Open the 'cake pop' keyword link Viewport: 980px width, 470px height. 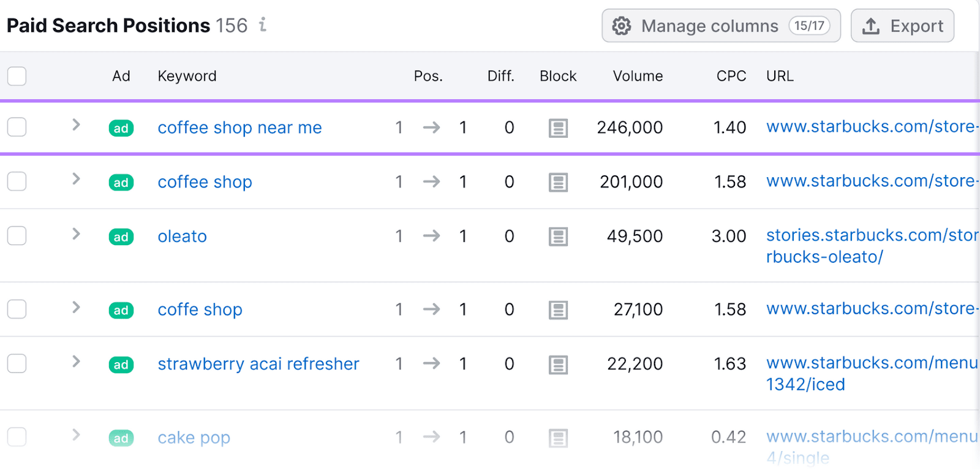(194, 438)
